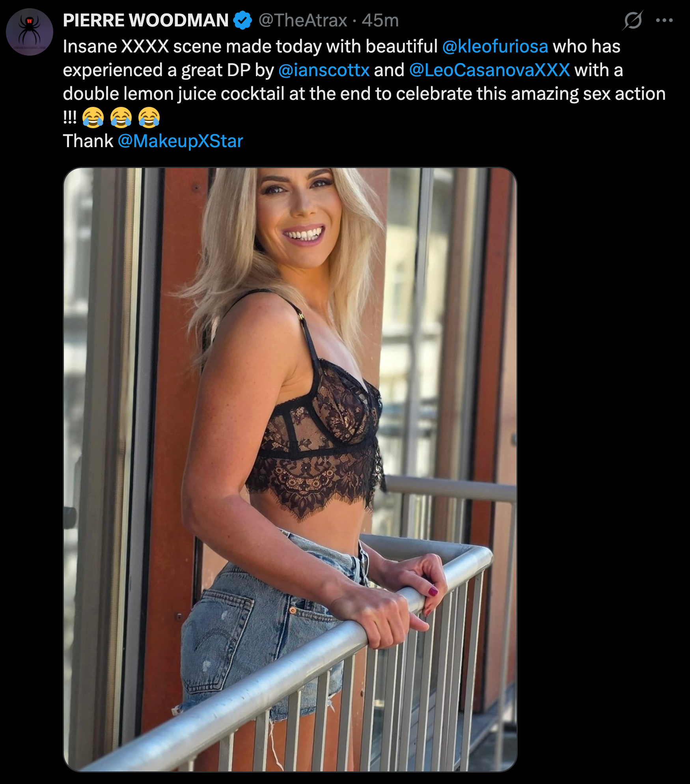
Task: Click the word 'Thank' in the tweet
Action: (88, 141)
